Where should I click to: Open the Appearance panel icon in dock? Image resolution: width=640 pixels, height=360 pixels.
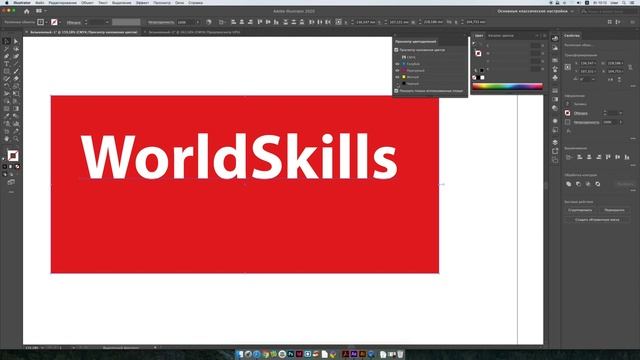pyautogui.click(x=555, y=121)
